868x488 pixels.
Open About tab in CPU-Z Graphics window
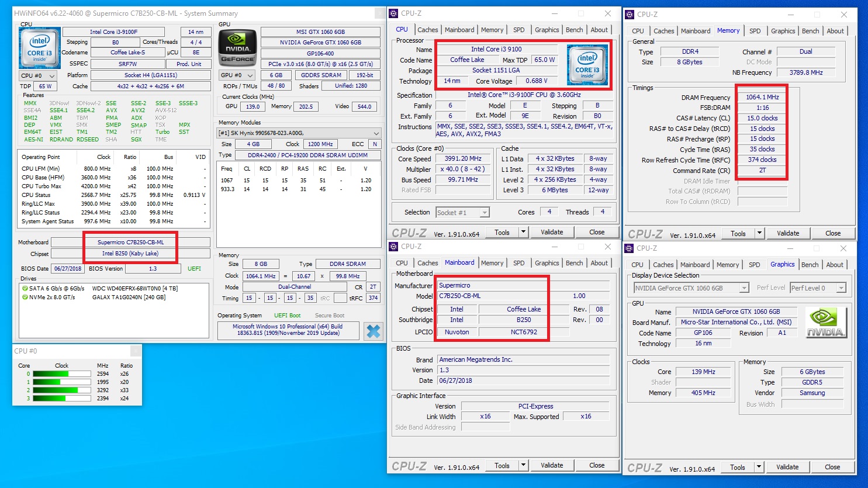(835, 265)
